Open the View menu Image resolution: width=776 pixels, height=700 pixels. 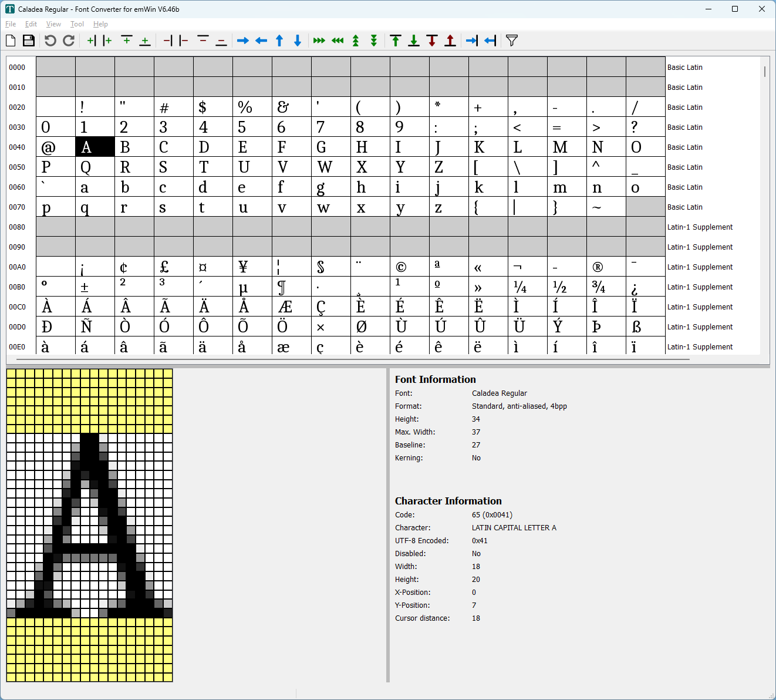point(53,24)
